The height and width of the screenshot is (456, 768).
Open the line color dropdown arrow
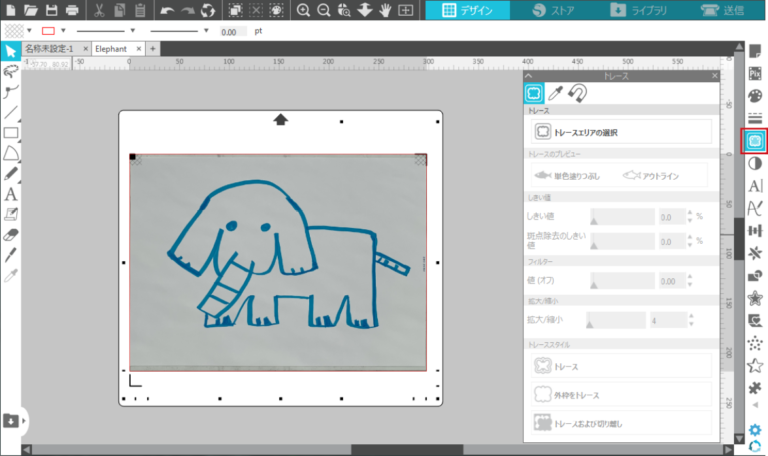coord(63,31)
